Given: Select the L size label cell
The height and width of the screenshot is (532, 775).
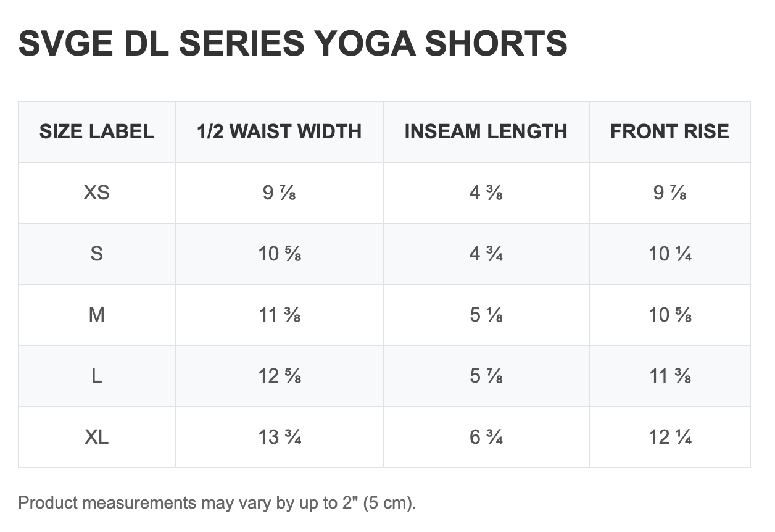Looking at the screenshot, I should pyautogui.click(x=97, y=376).
